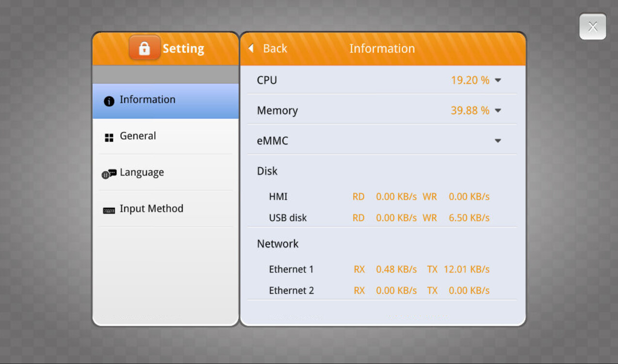This screenshot has height=364, width=618.
Task: Click the Information circle icon
Action: [x=109, y=101]
